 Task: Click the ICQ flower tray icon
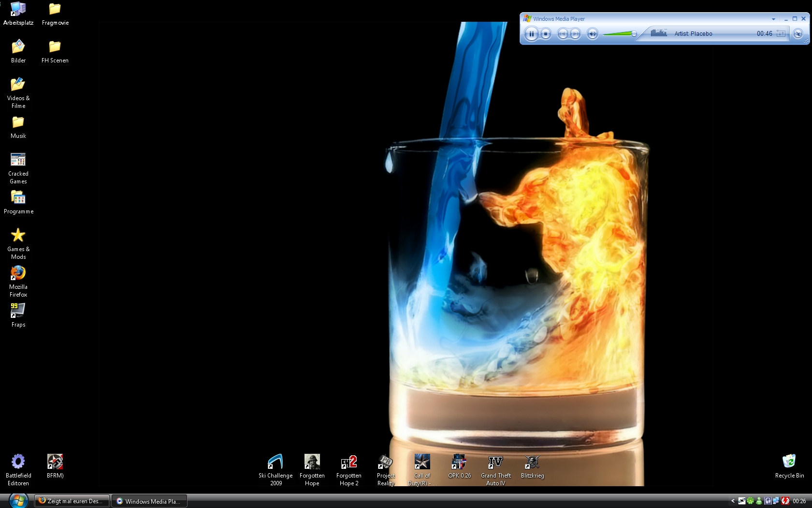coord(750,501)
